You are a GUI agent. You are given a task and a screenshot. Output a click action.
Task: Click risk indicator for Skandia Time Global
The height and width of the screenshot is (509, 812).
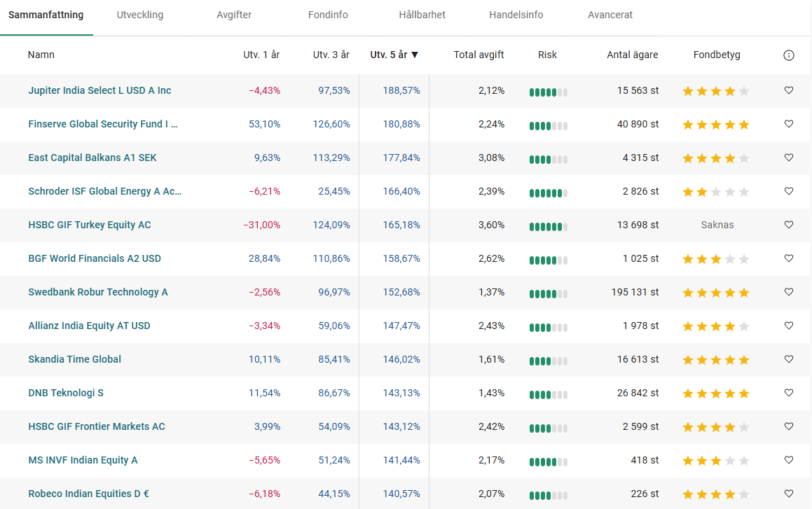point(549,361)
